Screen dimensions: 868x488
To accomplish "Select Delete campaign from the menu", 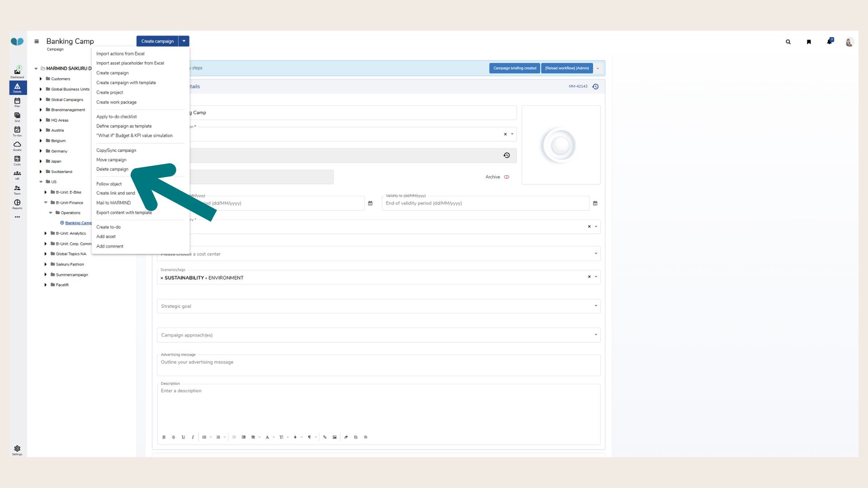I will (112, 169).
